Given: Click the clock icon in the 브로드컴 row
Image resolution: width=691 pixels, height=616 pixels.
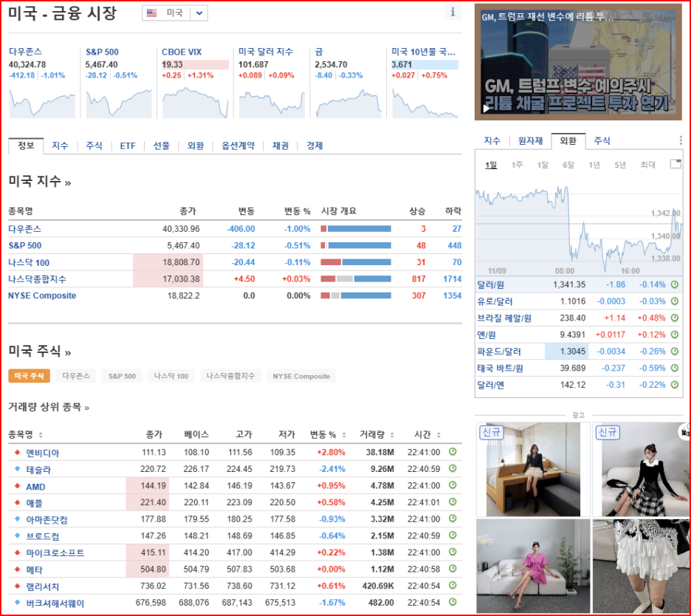Looking at the screenshot, I should [453, 535].
